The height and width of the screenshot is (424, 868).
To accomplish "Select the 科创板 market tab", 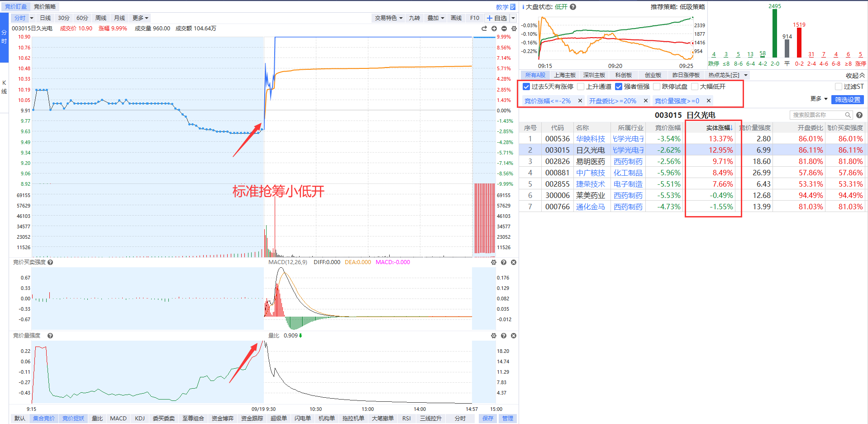I will pos(623,75).
